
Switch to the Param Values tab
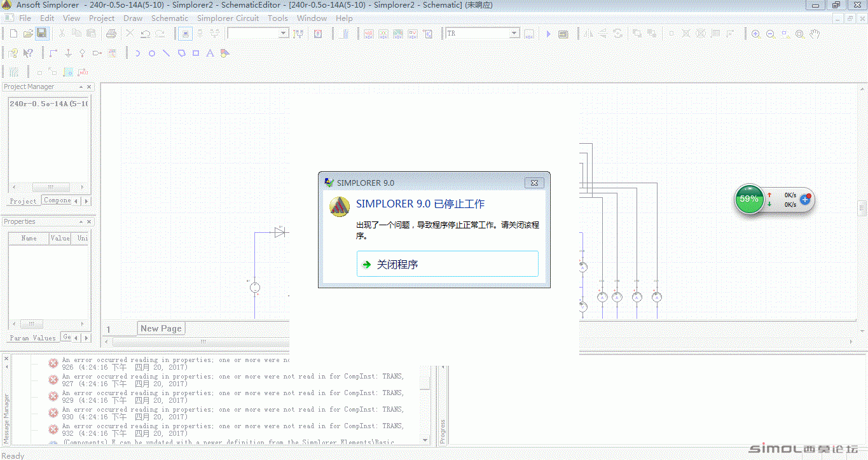tap(32, 338)
